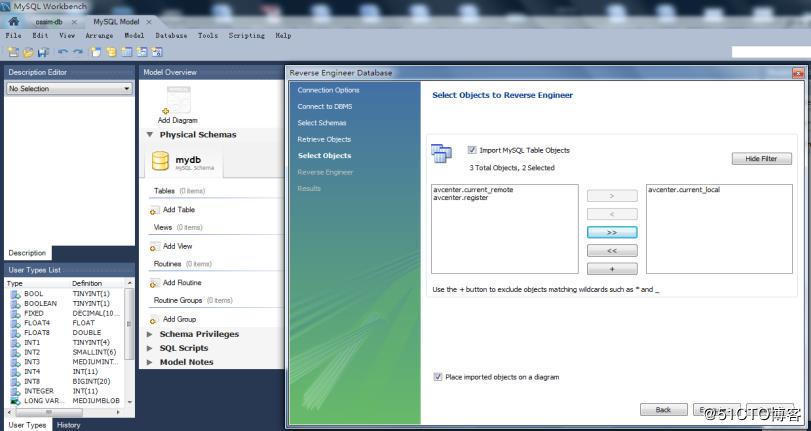Click the Back button in wizard
The image size is (811, 431).
664,410
